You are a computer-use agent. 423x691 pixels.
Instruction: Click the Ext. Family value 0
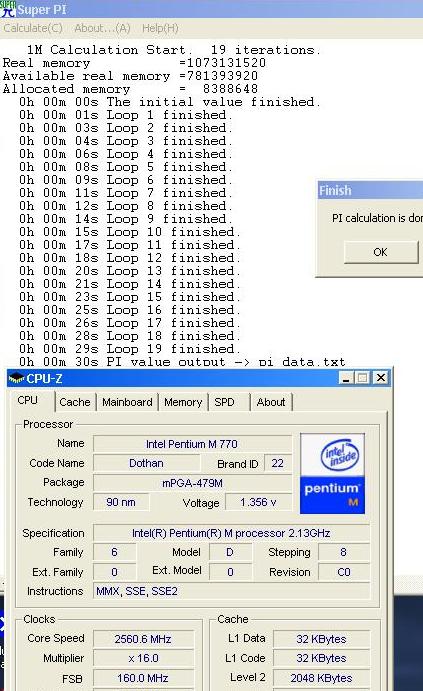pyautogui.click(x=115, y=572)
